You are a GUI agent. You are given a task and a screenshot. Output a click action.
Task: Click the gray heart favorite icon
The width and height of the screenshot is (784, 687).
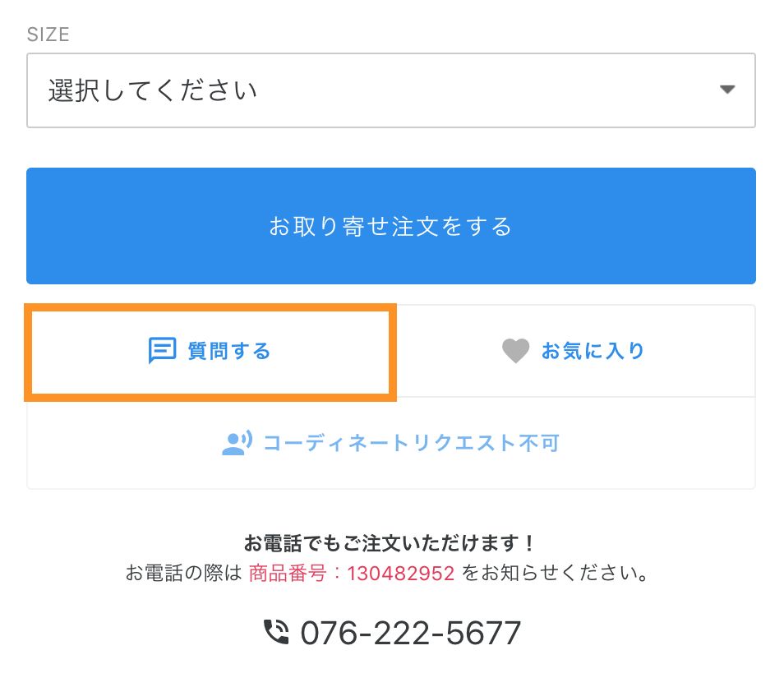pyautogui.click(x=515, y=351)
